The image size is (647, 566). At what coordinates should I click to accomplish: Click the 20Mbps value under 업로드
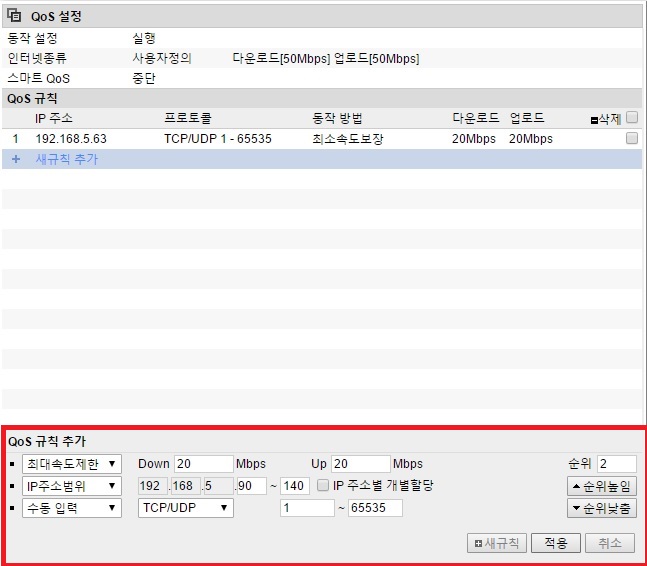coord(531,139)
